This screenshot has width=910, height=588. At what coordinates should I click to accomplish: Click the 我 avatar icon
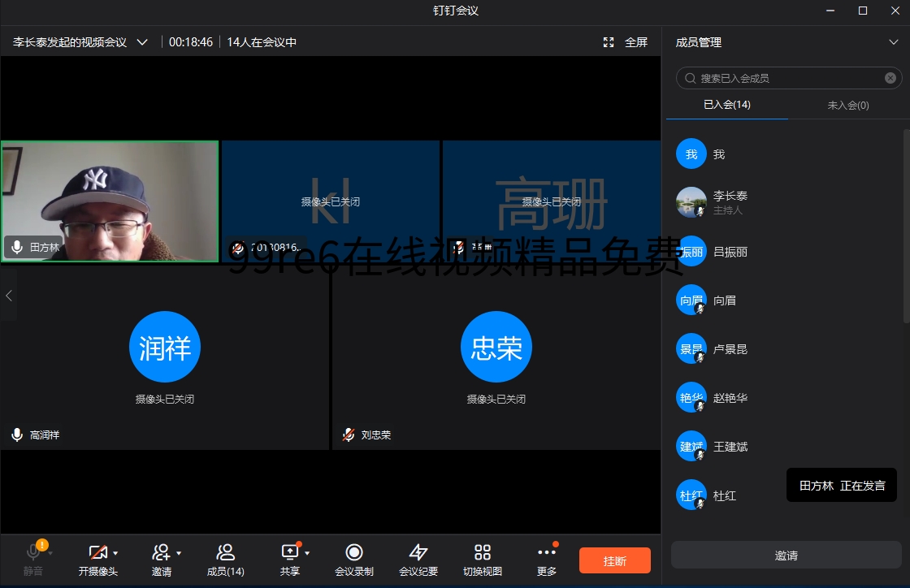(691, 153)
